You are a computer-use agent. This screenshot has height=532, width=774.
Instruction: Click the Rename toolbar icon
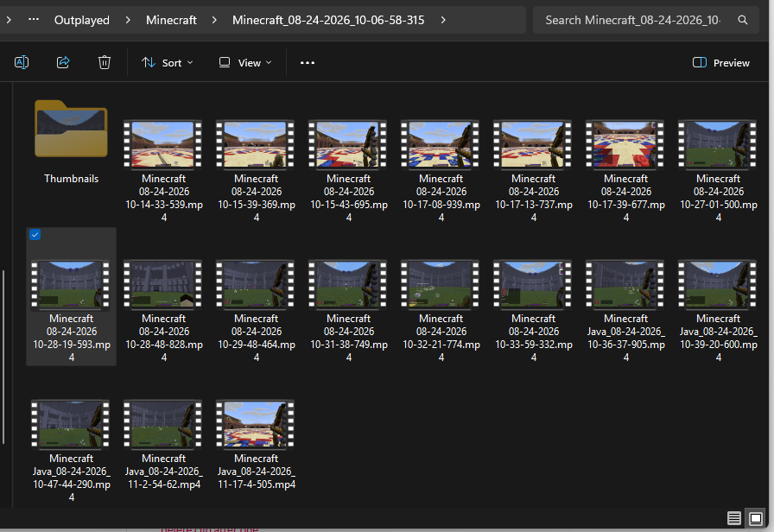[22, 63]
